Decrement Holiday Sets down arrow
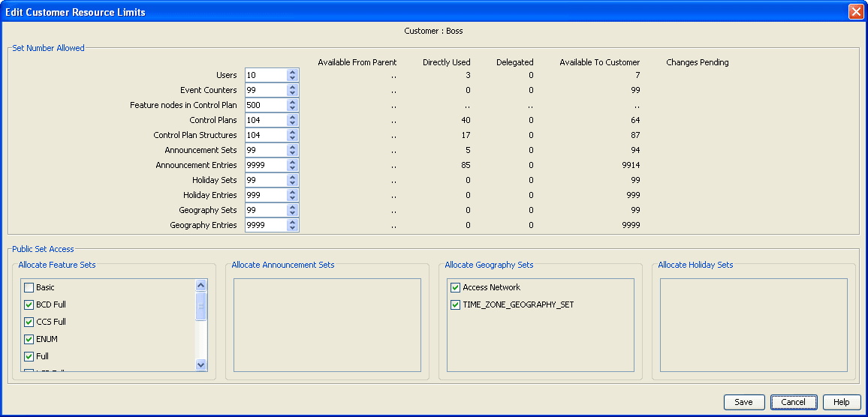Screen dimensions: 868x417 (x=292, y=183)
